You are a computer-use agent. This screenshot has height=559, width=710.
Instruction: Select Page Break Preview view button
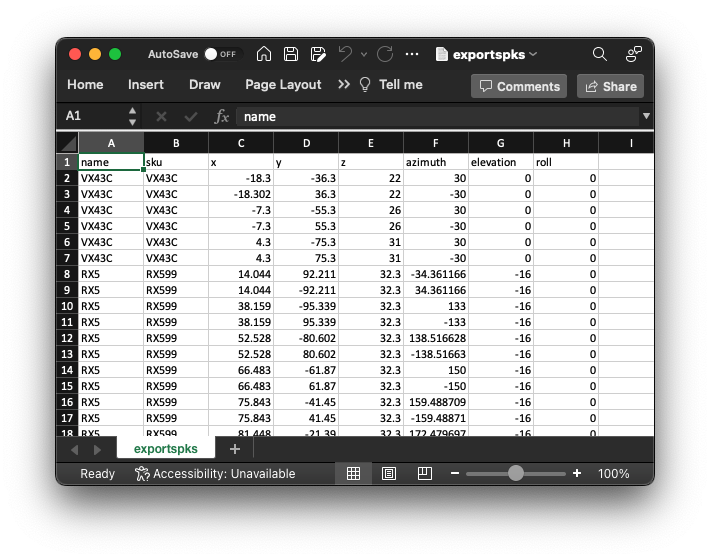[x=424, y=473]
